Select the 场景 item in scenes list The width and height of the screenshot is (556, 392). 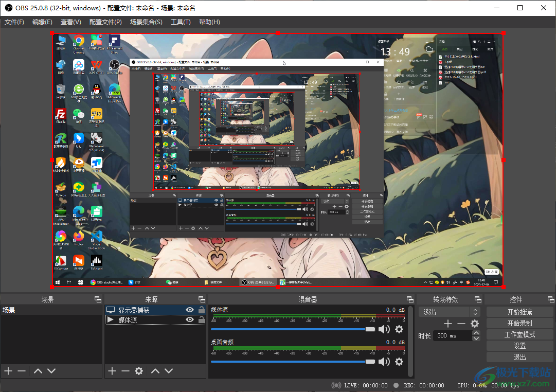[51, 310]
